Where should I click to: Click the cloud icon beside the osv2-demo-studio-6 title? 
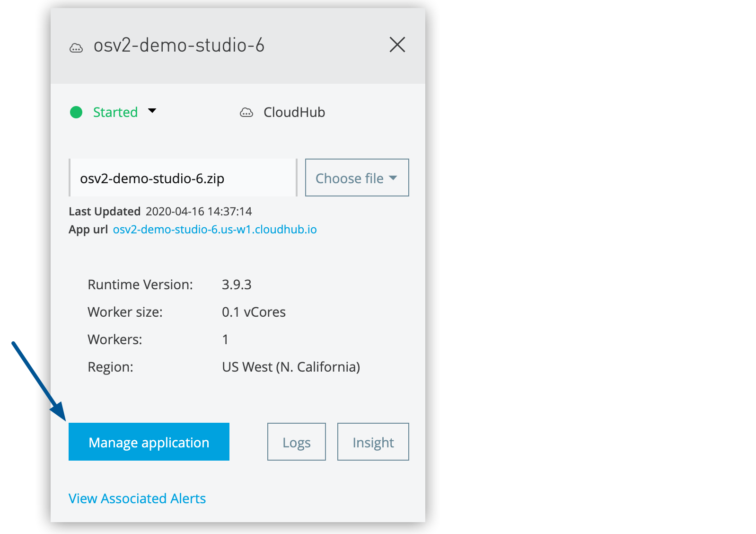pos(76,48)
